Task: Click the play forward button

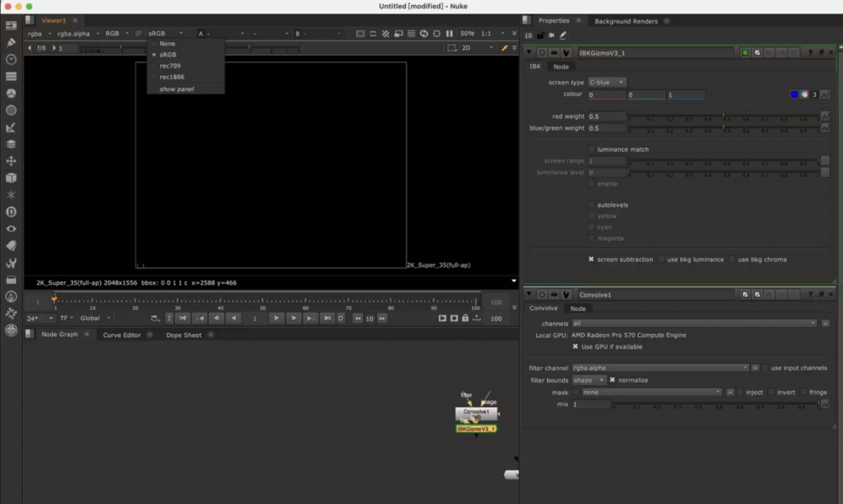Action: click(277, 318)
